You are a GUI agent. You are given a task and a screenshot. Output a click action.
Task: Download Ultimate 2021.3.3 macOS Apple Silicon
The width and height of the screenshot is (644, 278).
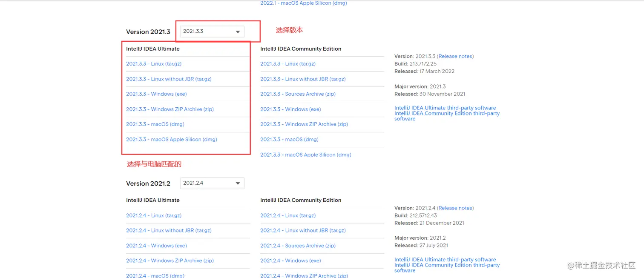click(172, 140)
